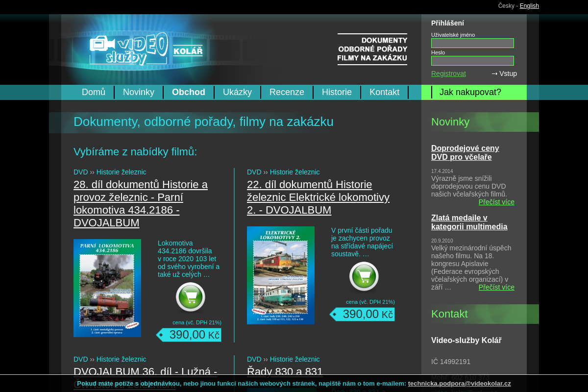Open Jak nakupovat? help page
The width and height of the screenshot is (588, 392).
(470, 92)
